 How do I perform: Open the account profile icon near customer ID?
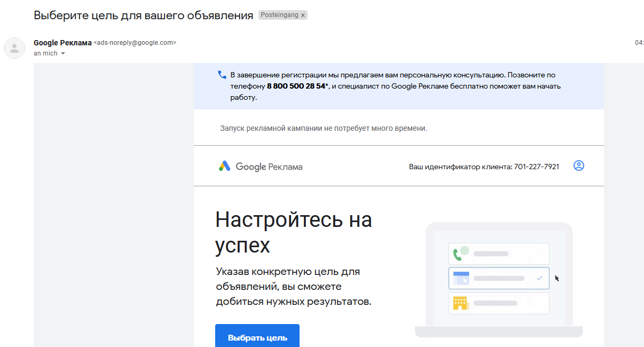click(x=578, y=166)
